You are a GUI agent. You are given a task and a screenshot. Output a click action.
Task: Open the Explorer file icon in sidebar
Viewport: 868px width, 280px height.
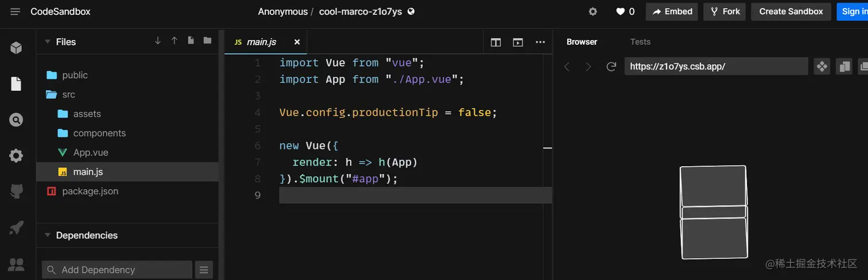(16, 84)
